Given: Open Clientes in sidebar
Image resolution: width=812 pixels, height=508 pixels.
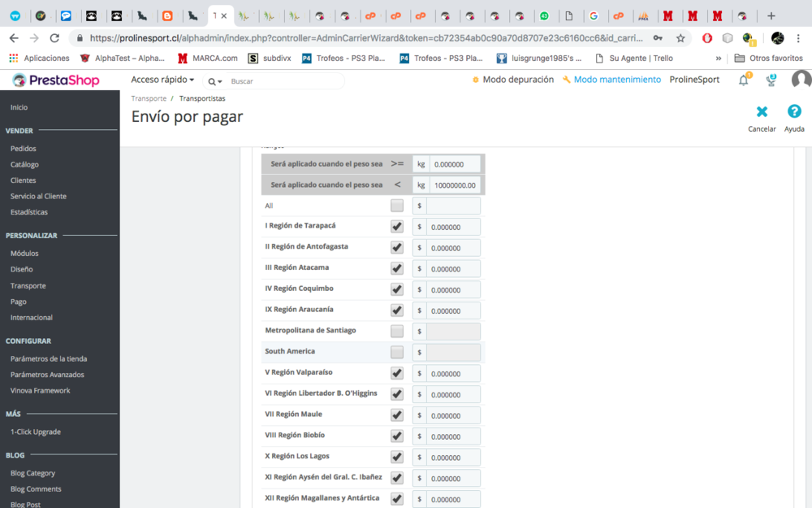Looking at the screenshot, I should click(x=24, y=180).
